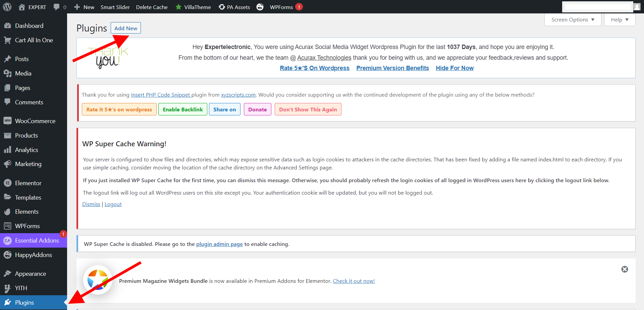The image size is (644, 310).
Task: Expand the Help dropdown
Action: [620, 20]
